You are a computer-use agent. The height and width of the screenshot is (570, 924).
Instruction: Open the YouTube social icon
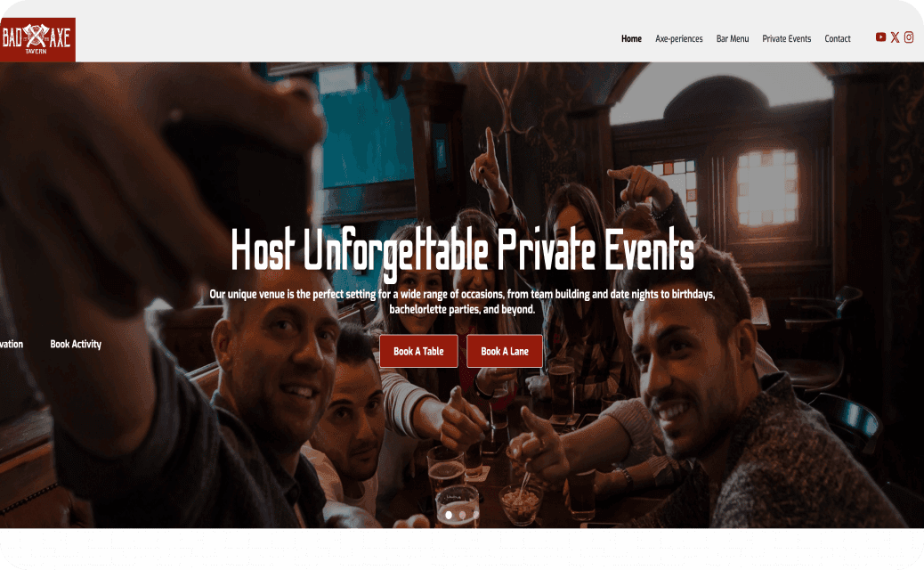[880, 37]
